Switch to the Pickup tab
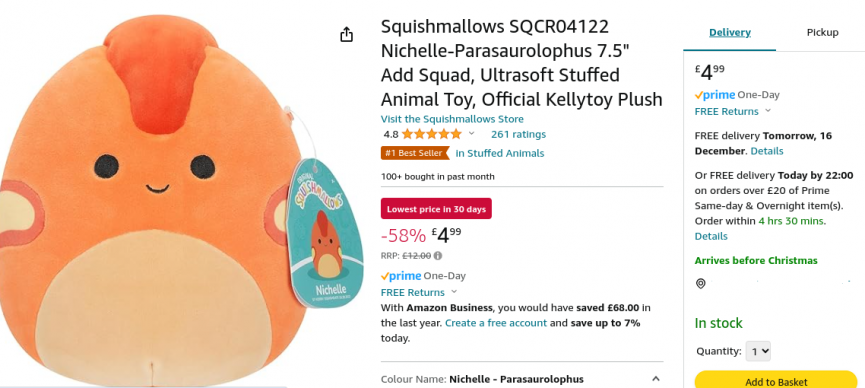The image size is (865, 388). tap(822, 33)
